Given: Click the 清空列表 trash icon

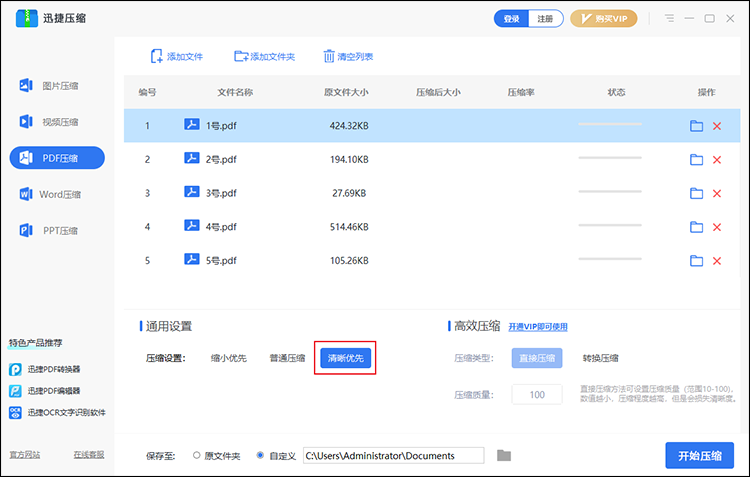Looking at the screenshot, I should tap(329, 57).
